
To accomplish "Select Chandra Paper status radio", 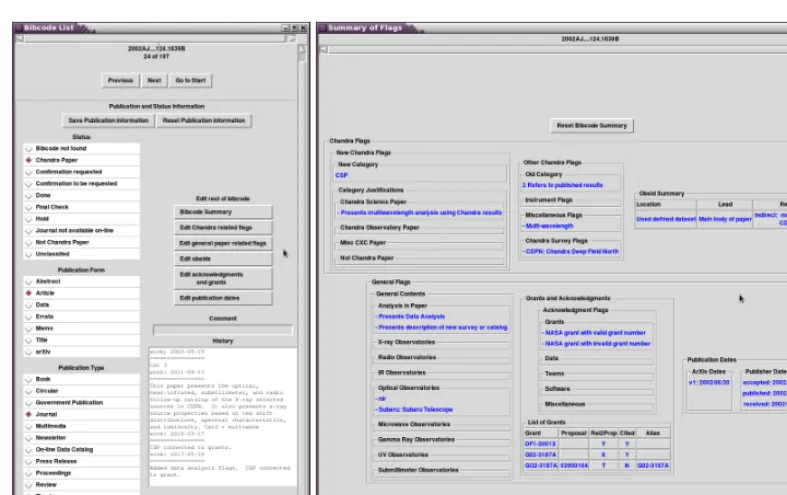I will coord(81,160).
